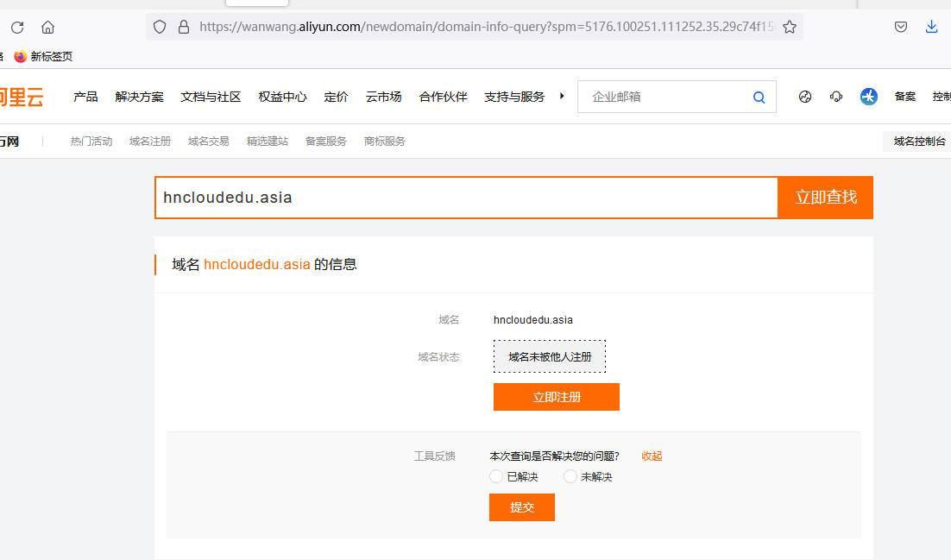Click the question text 本次查询是否解决您的问题?
This screenshot has height=560, width=951.
click(x=554, y=456)
